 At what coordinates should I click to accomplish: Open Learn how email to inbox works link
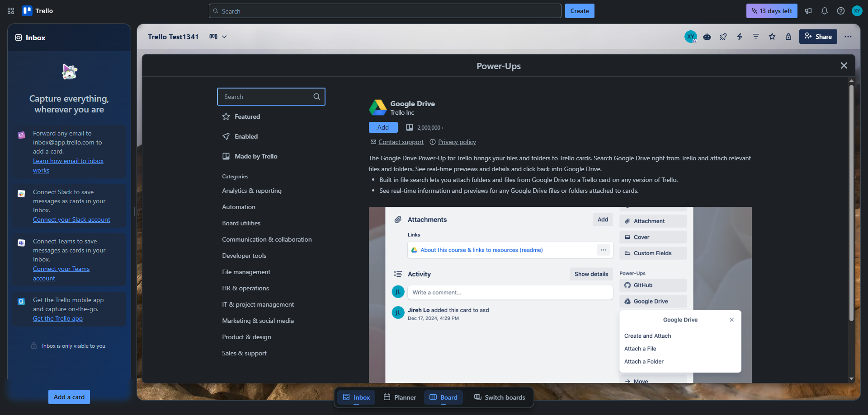68,166
